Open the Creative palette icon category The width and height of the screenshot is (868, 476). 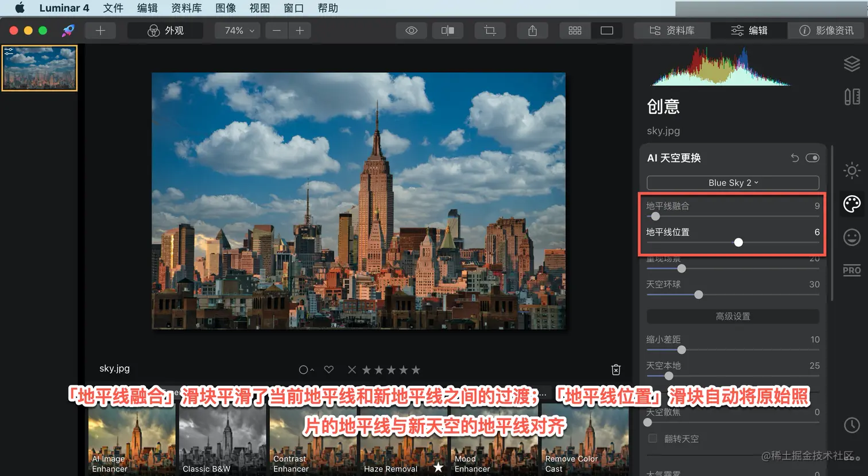coord(852,204)
